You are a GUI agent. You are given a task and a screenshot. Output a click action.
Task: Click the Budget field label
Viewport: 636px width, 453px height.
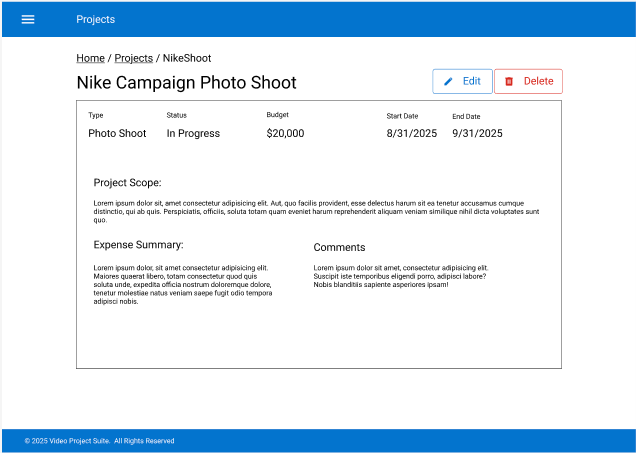pyautogui.click(x=277, y=115)
